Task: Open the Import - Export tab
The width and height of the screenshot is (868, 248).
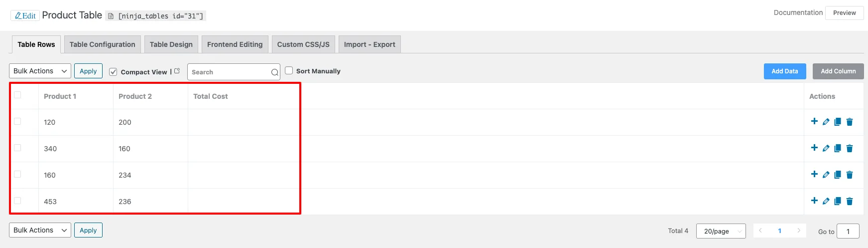Action: pos(370,44)
